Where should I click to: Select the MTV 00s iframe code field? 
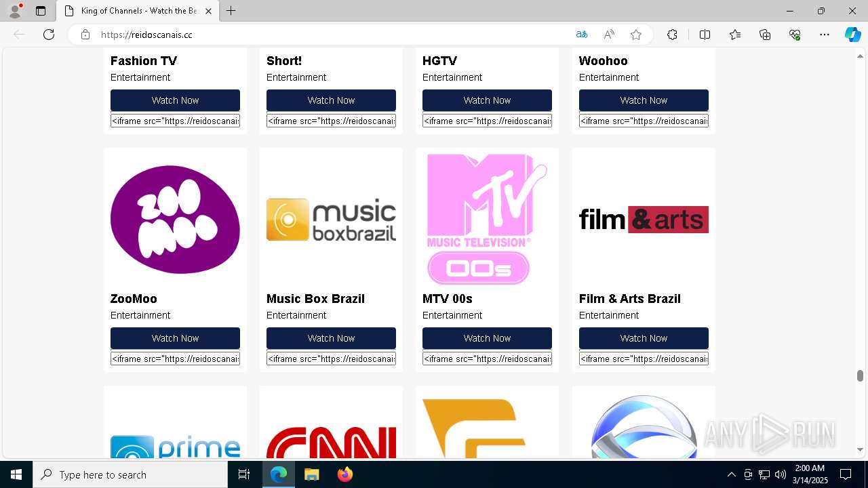(x=487, y=359)
